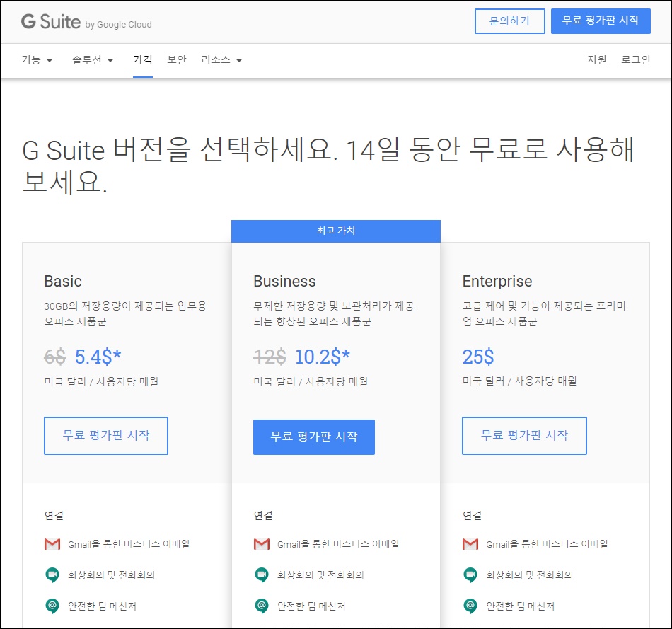Viewport: 672px width, 629px height.
Task: Open the 보안 navigation item
Action: click(177, 59)
